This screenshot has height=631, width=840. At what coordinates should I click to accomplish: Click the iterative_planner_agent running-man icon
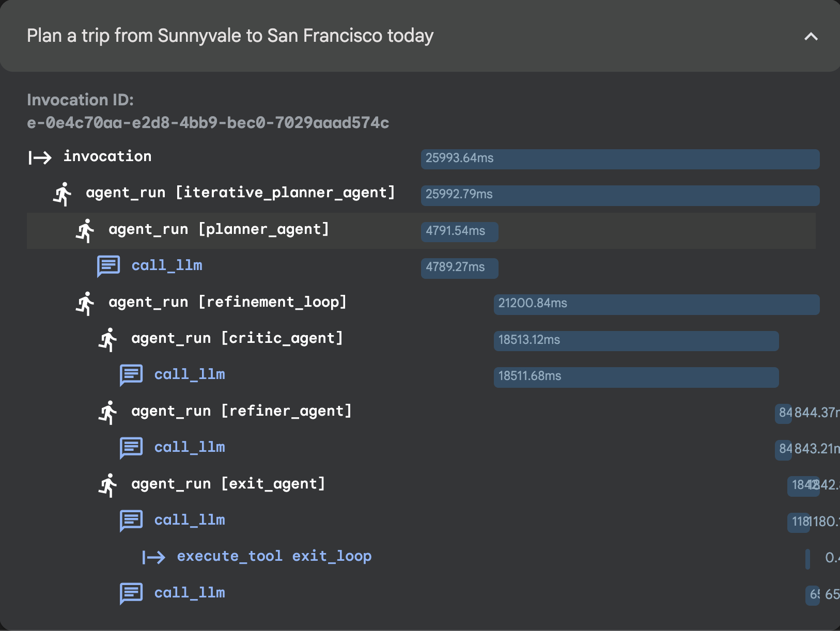[x=63, y=194]
